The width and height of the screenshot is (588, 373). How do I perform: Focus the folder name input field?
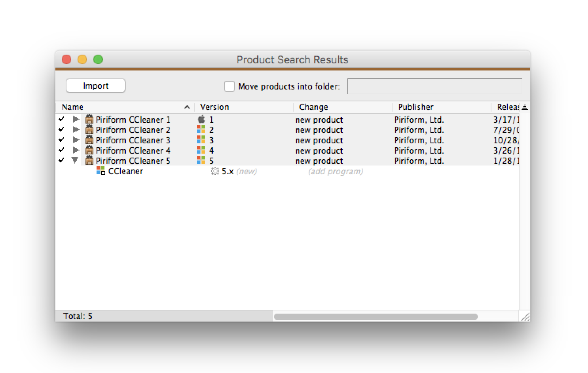(434, 86)
